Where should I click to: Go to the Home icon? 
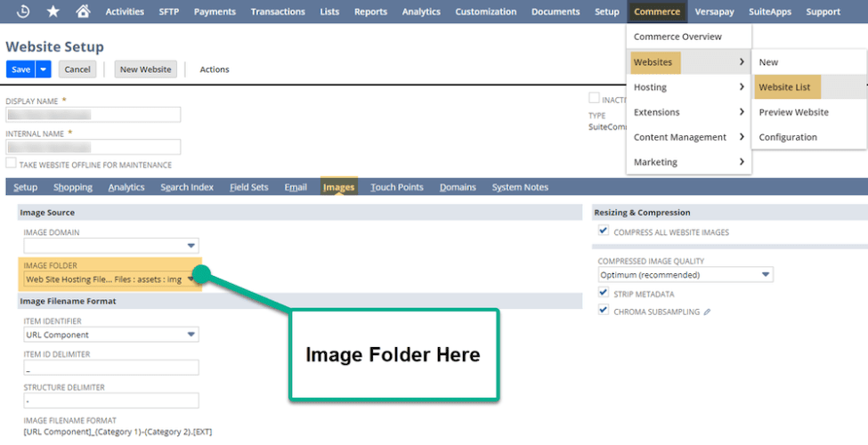pos(83,11)
